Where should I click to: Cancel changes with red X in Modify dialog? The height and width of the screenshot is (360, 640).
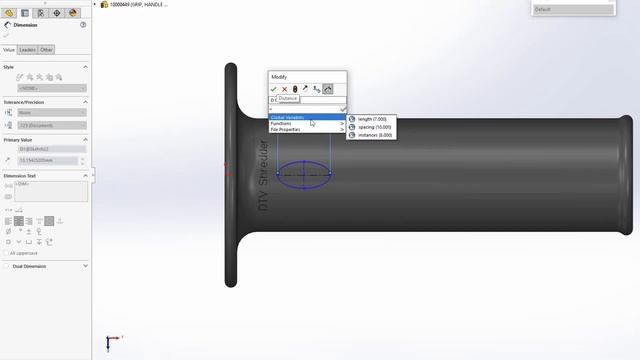tap(284, 89)
